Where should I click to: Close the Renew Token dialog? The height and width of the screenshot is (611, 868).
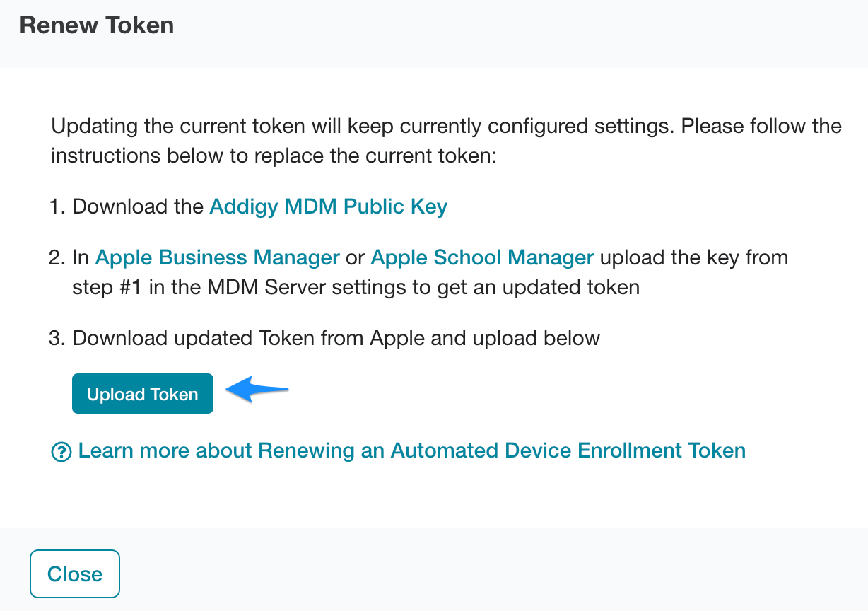(75, 574)
